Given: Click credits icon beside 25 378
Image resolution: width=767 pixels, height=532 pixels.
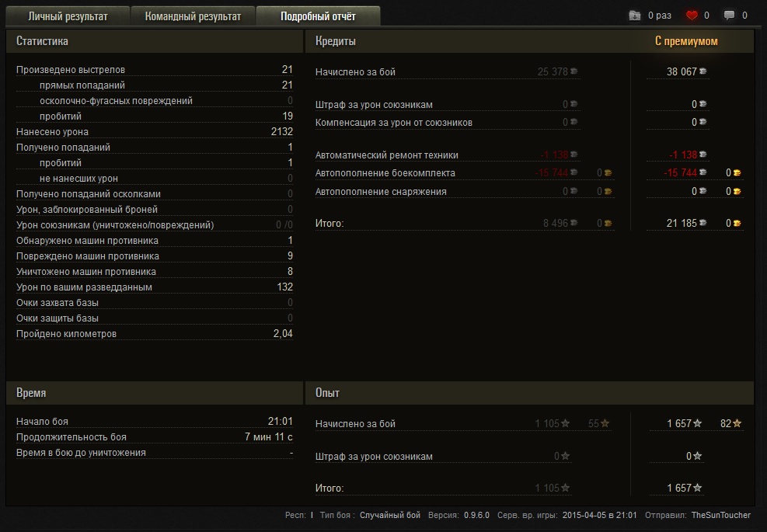Looking at the screenshot, I should click(574, 71).
